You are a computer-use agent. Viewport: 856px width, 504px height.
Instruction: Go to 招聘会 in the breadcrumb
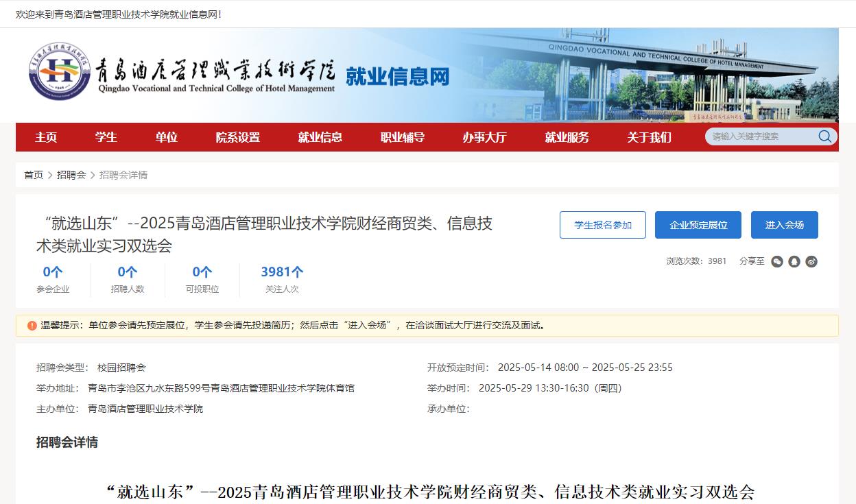[x=71, y=175]
